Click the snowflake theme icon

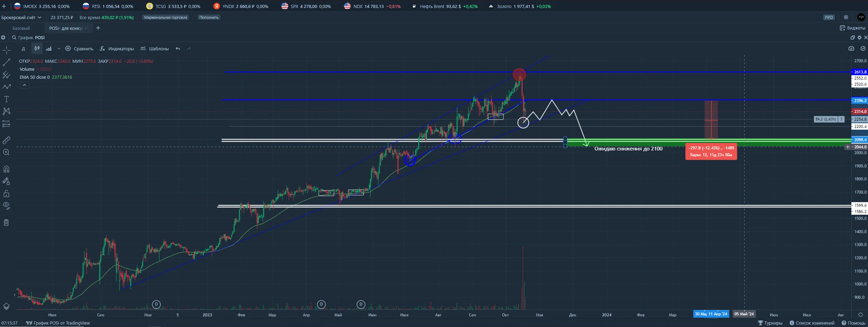[x=846, y=17]
